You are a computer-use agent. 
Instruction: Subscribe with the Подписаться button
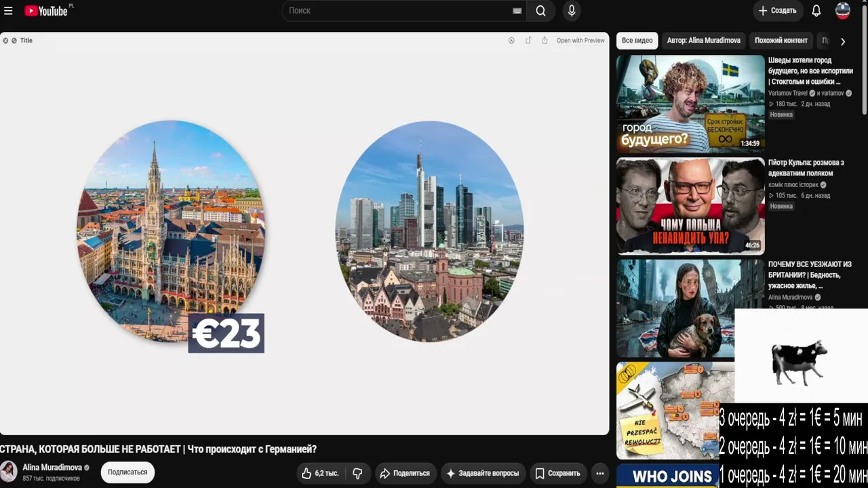tap(127, 472)
